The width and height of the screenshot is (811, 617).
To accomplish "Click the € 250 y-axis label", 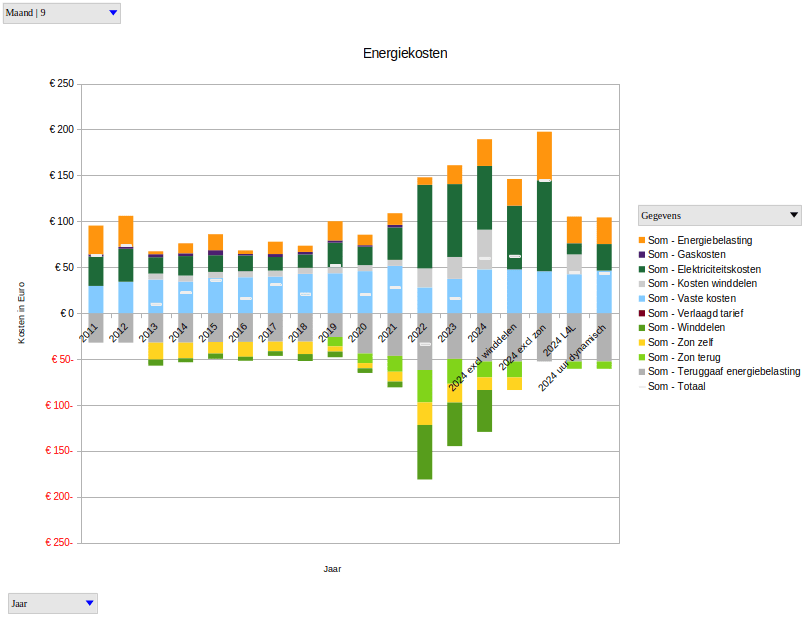I will [x=61, y=84].
